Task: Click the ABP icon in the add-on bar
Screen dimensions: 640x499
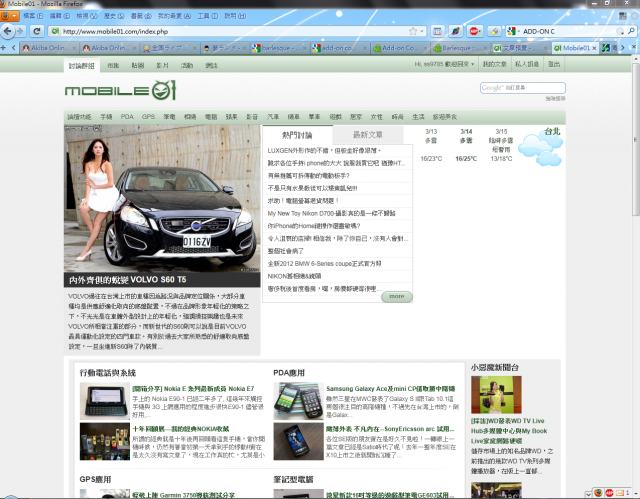Action: pyautogui.click(x=609, y=493)
